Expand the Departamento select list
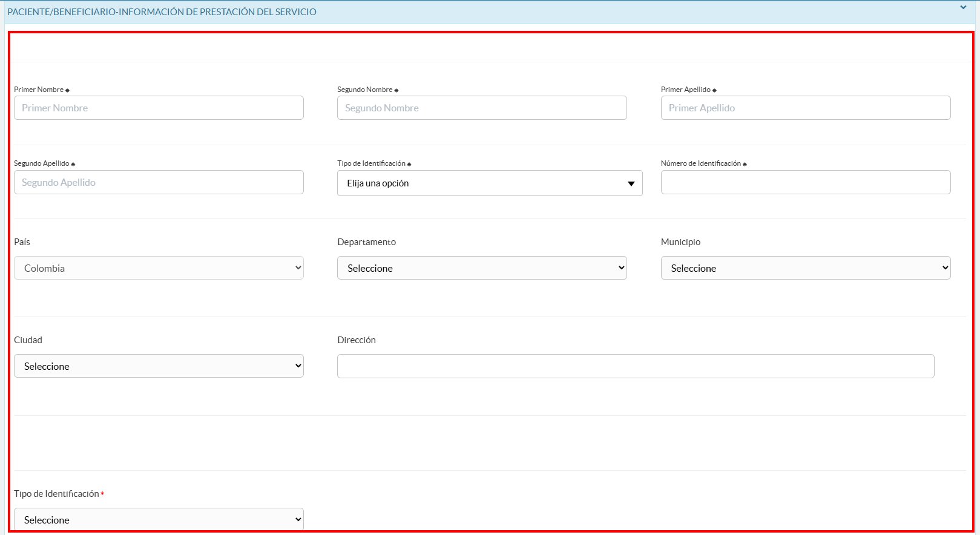The image size is (980, 535). (482, 268)
